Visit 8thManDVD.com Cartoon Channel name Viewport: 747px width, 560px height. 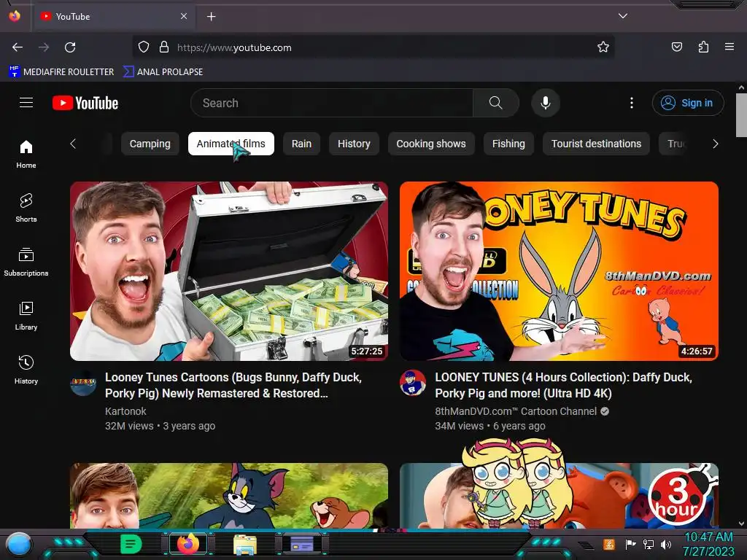516,411
